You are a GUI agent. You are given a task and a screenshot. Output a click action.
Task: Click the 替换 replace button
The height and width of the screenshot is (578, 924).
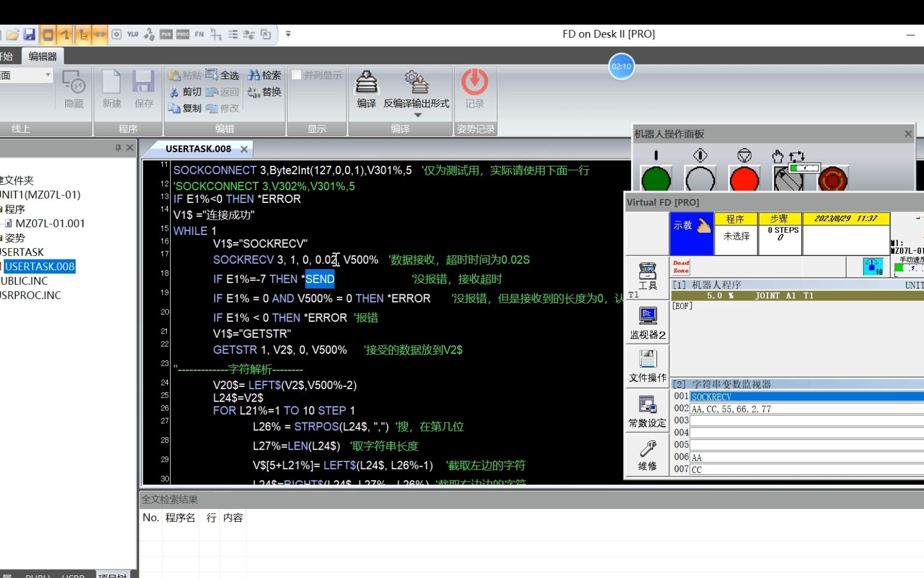pos(264,92)
